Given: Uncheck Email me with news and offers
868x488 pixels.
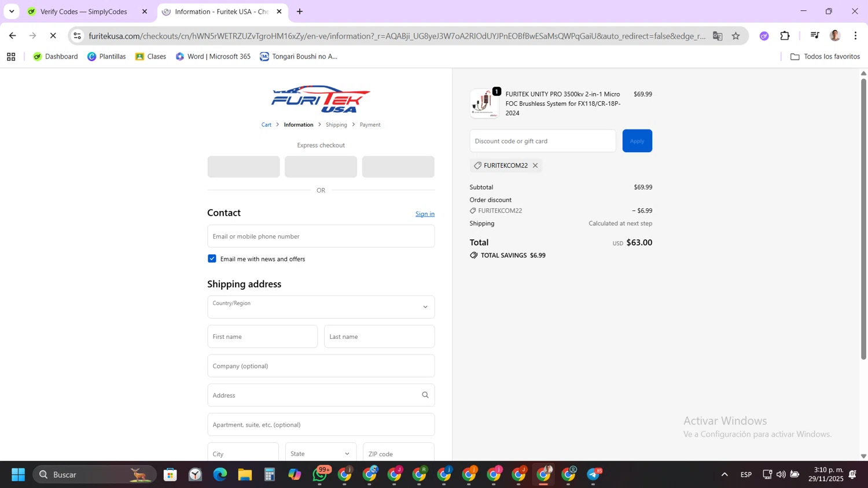Looking at the screenshot, I should tap(212, 258).
